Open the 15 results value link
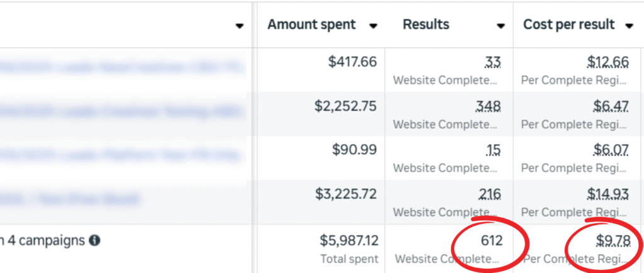Screen dimensions: 644x273 [x=493, y=151]
